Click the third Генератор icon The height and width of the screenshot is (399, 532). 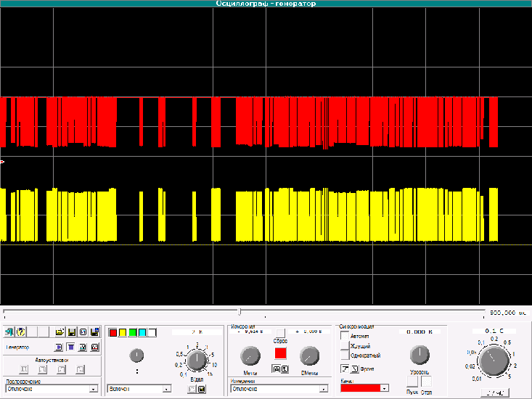click(83, 347)
